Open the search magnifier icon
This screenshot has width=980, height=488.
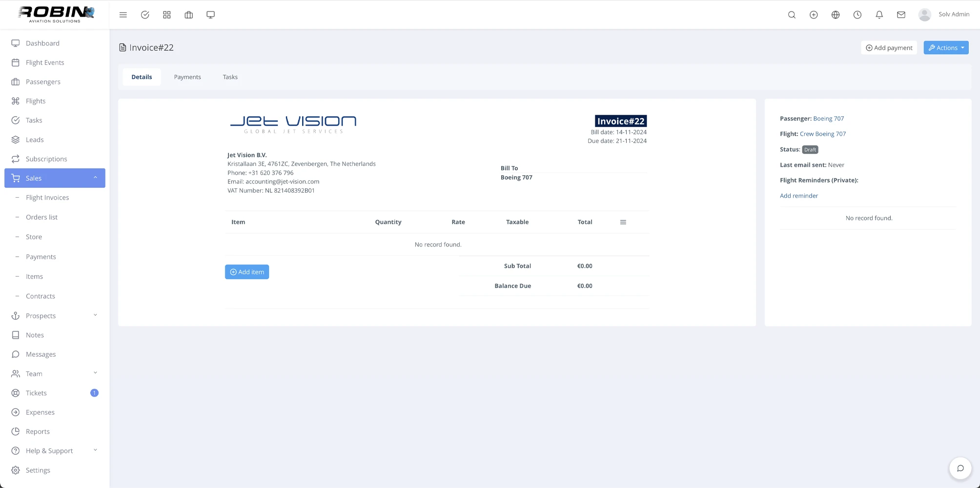coord(792,15)
